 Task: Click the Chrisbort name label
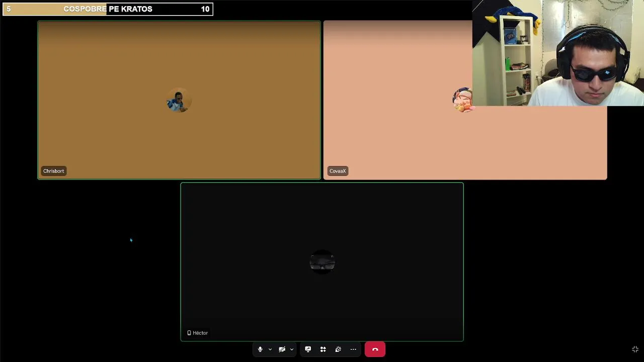tap(53, 171)
